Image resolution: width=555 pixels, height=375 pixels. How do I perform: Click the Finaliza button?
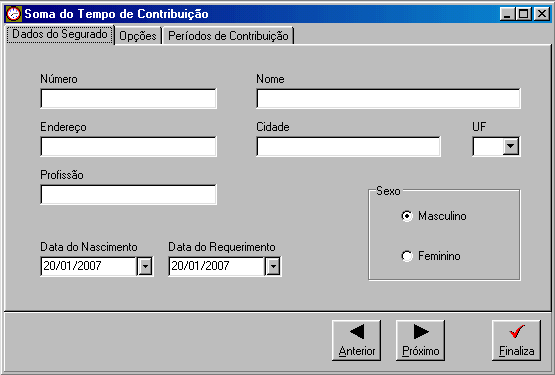point(516,341)
